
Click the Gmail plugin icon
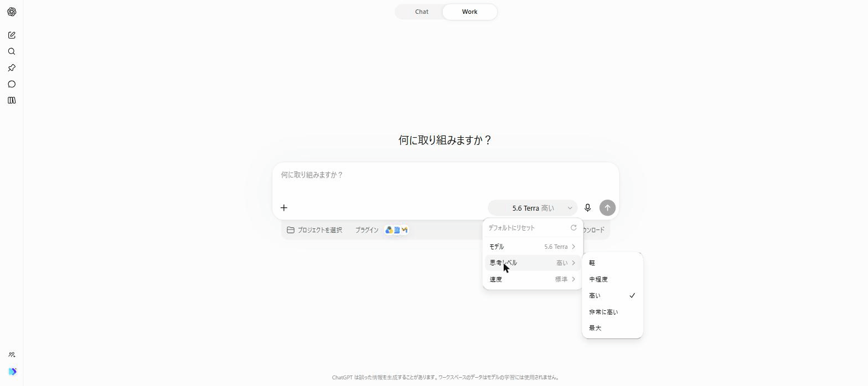click(405, 230)
